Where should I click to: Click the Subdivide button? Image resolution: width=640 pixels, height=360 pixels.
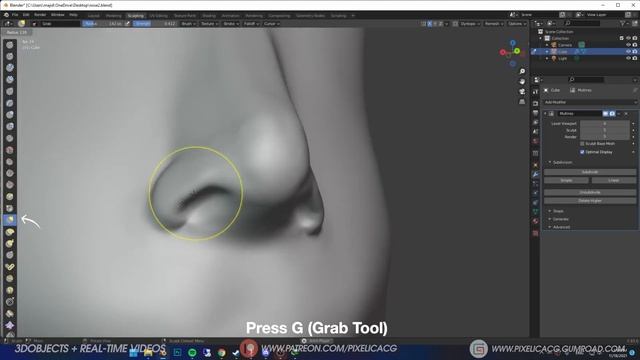point(590,172)
